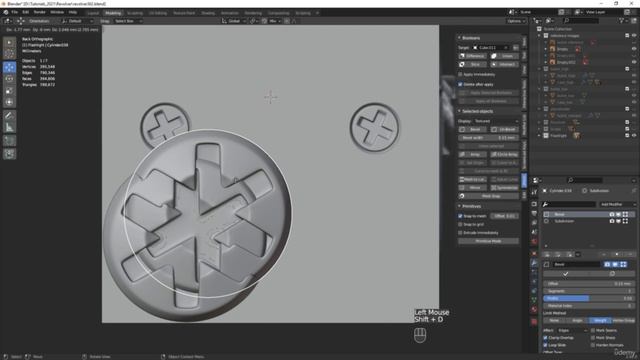
Task: Switch to the Modeling workspace tab
Action: pyautogui.click(x=113, y=13)
